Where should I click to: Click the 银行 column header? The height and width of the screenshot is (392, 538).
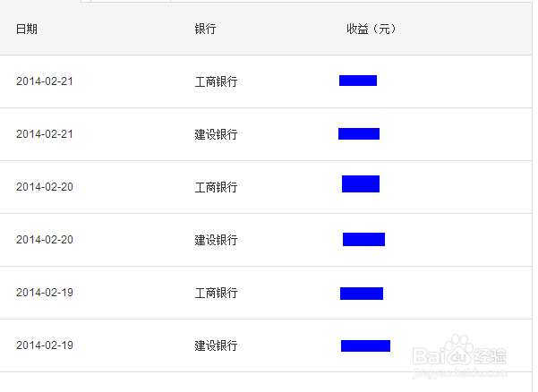(205, 29)
